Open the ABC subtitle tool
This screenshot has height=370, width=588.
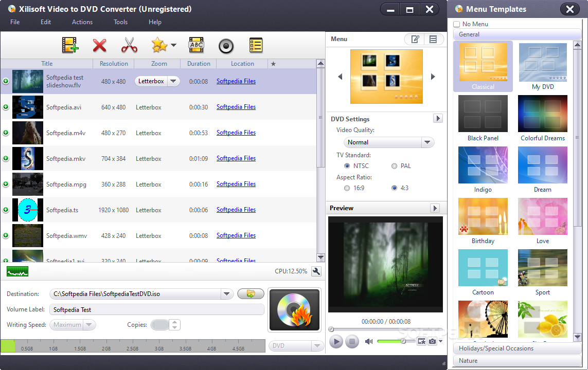196,45
